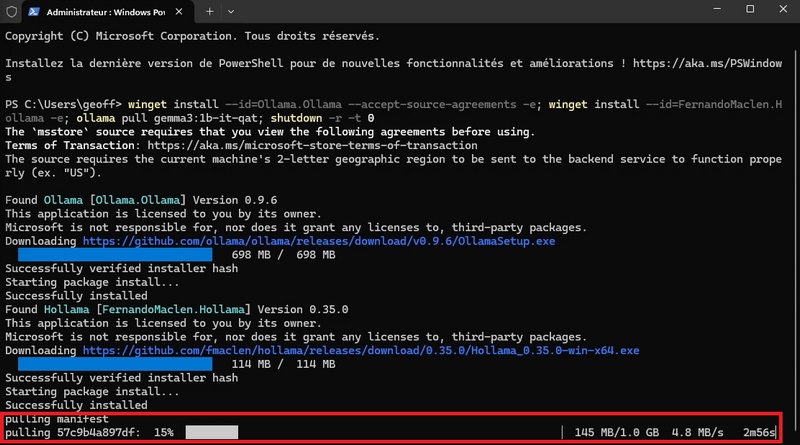Click the admin shield icon in title bar
This screenshot has height=445, width=800.
(11, 11)
